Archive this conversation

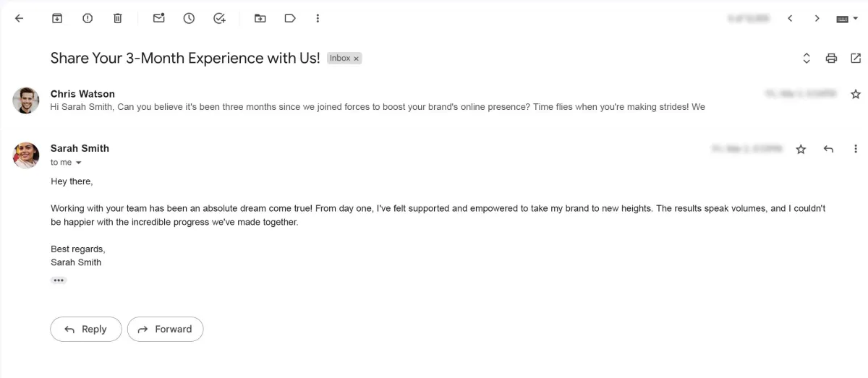coord(57,19)
